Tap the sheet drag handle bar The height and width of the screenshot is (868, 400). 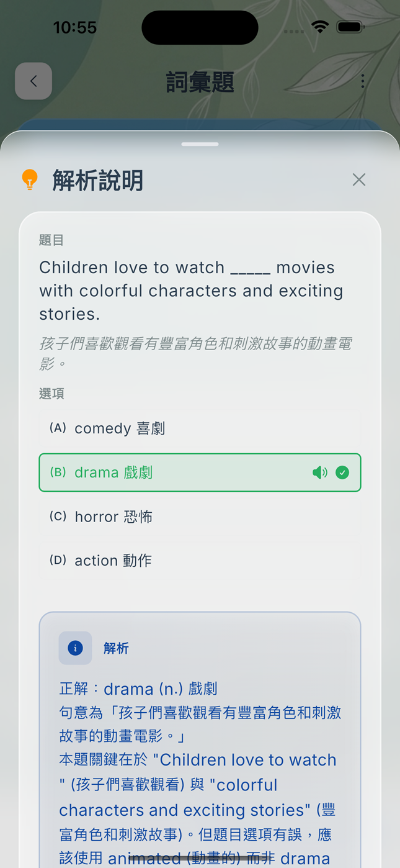(200, 144)
